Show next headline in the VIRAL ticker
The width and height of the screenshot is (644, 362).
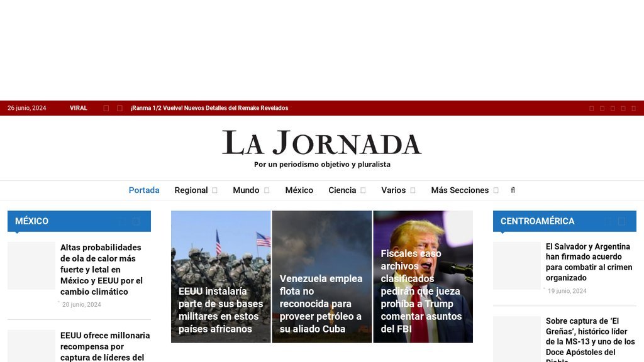(119, 108)
